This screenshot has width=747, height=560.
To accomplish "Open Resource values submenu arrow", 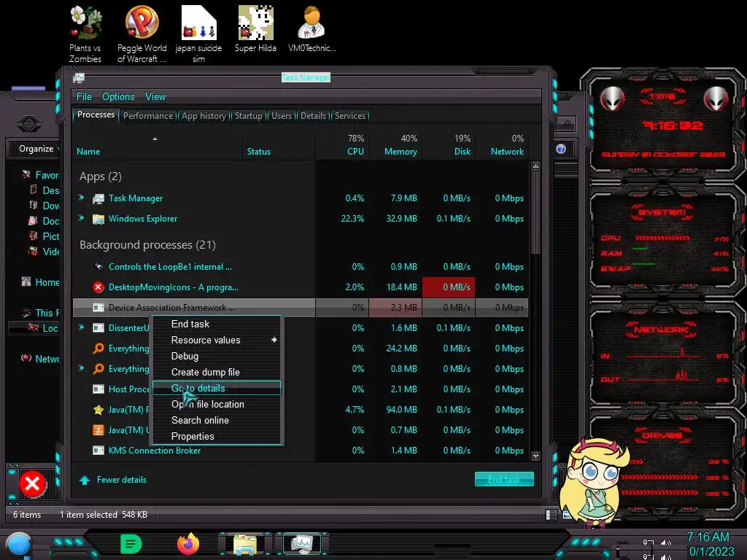I will pyautogui.click(x=274, y=340).
